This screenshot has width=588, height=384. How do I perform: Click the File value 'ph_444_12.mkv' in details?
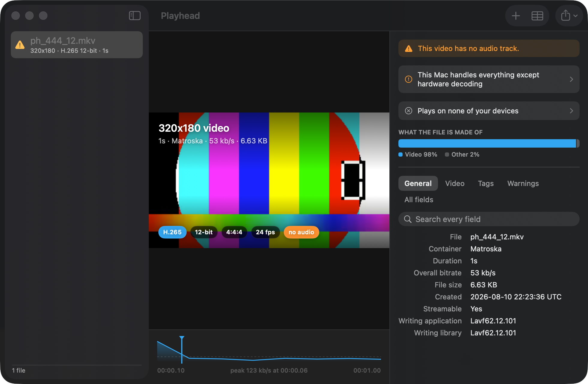point(497,237)
